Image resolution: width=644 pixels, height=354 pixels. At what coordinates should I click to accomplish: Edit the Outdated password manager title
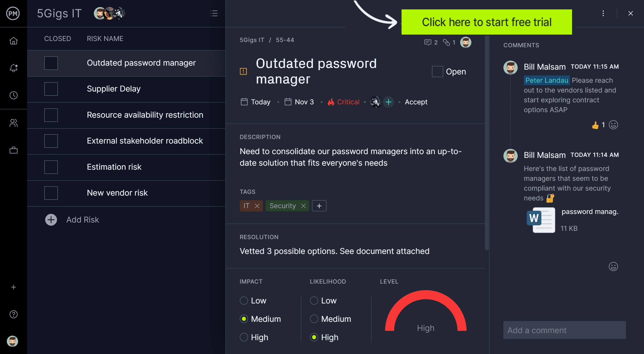tap(316, 71)
